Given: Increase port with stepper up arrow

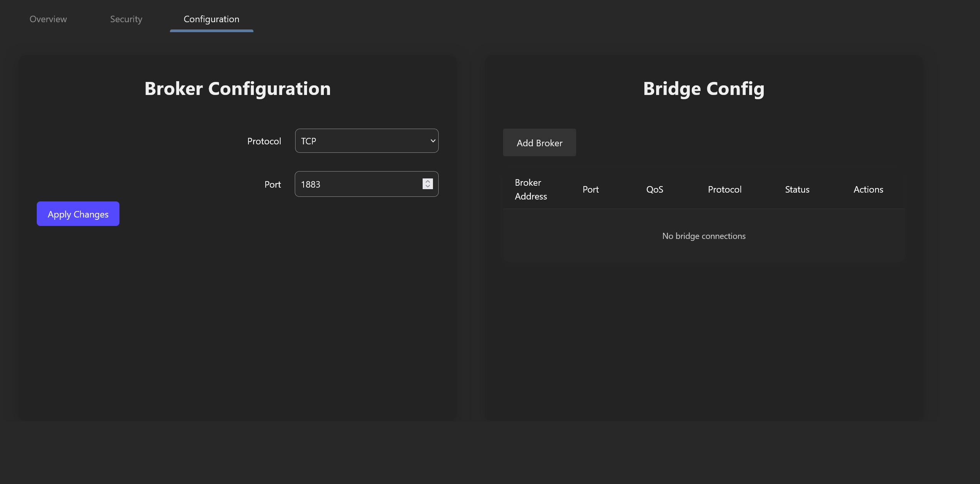Looking at the screenshot, I should tap(428, 181).
